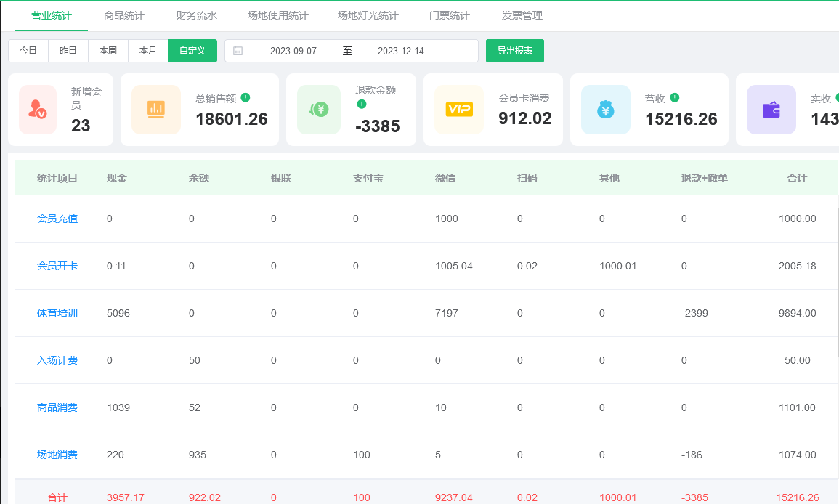Select the 今日 date filter
The image size is (839, 504).
point(28,51)
